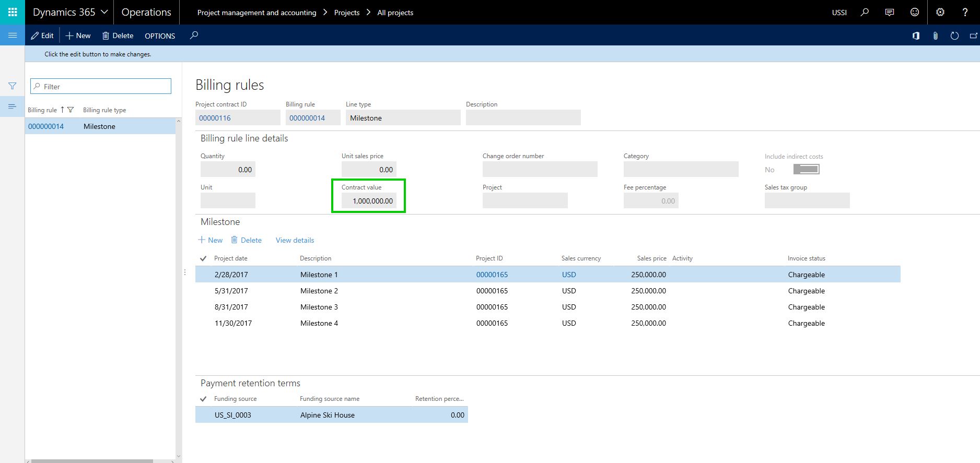Click the Edit button
The width and height of the screenshot is (980, 463).
coord(42,35)
